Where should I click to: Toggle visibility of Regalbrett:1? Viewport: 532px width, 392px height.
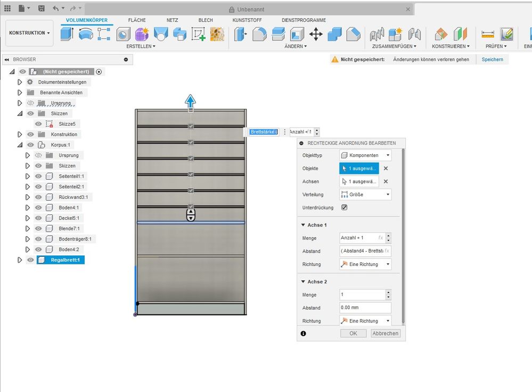click(30, 260)
